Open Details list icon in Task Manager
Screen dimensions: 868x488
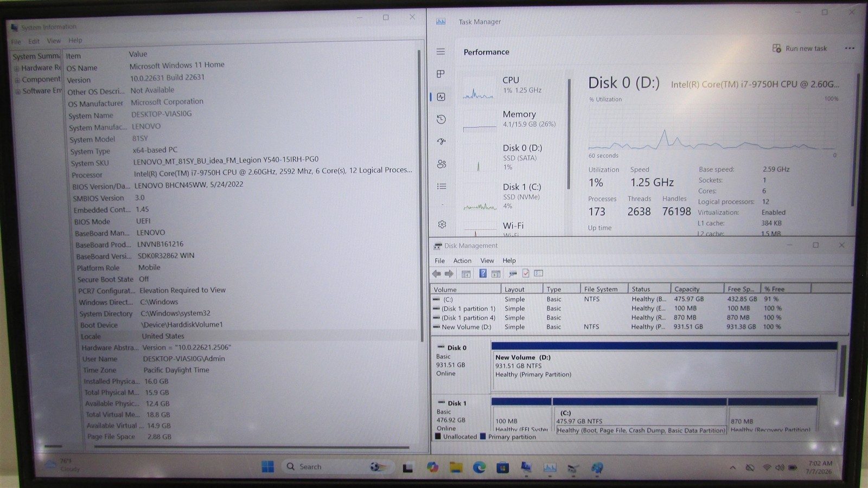point(442,186)
